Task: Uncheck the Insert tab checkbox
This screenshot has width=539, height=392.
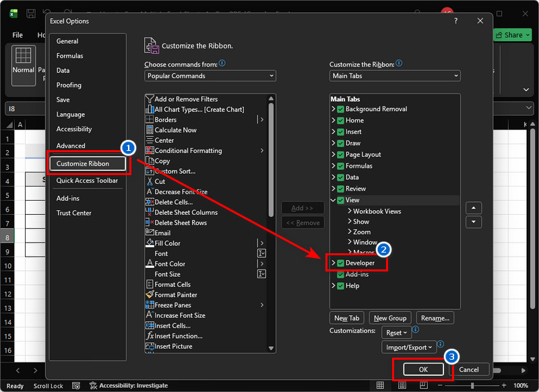Action: (341, 132)
